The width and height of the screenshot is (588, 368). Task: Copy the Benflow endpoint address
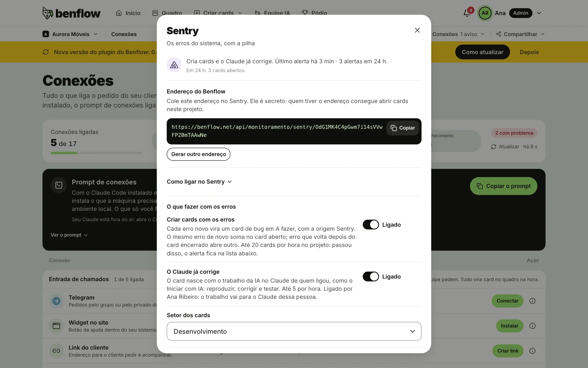click(403, 128)
